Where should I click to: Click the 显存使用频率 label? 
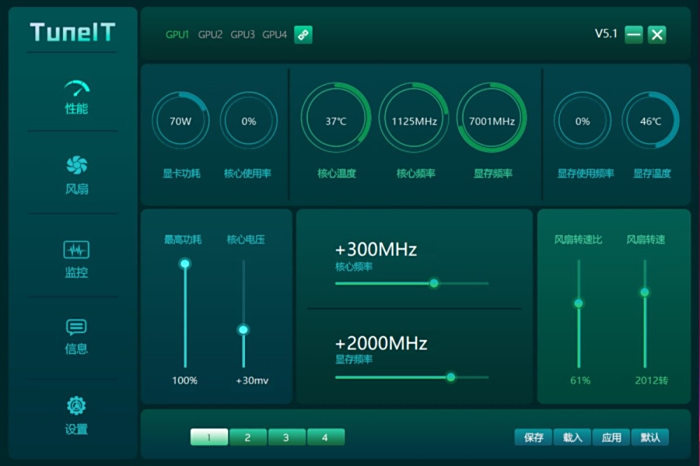pyautogui.click(x=585, y=173)
